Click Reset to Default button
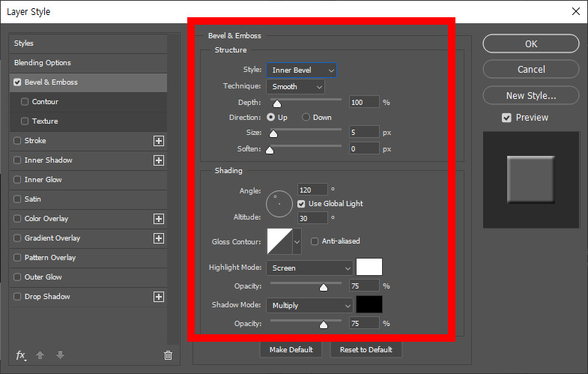The height and width of the screenshot is (374, 588). (x=366, y=349)
